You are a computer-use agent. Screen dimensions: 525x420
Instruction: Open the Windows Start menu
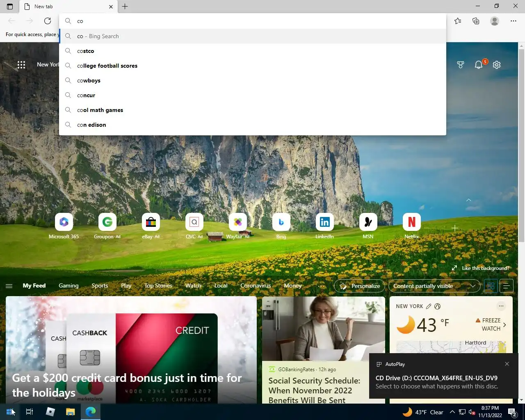(x=10, y=412)
